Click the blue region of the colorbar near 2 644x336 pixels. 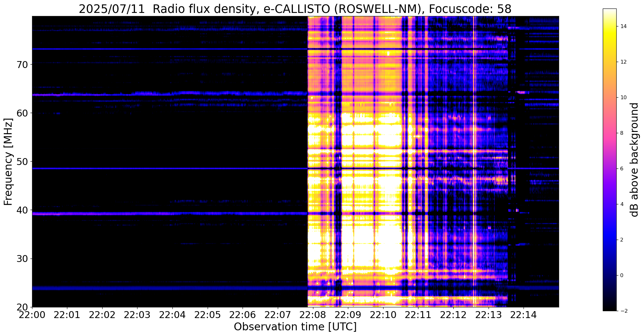(x=609, y=240)
